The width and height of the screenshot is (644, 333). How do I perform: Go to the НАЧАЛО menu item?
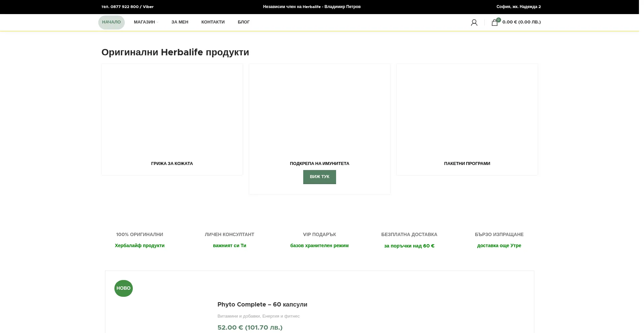(x=111, y=22)
